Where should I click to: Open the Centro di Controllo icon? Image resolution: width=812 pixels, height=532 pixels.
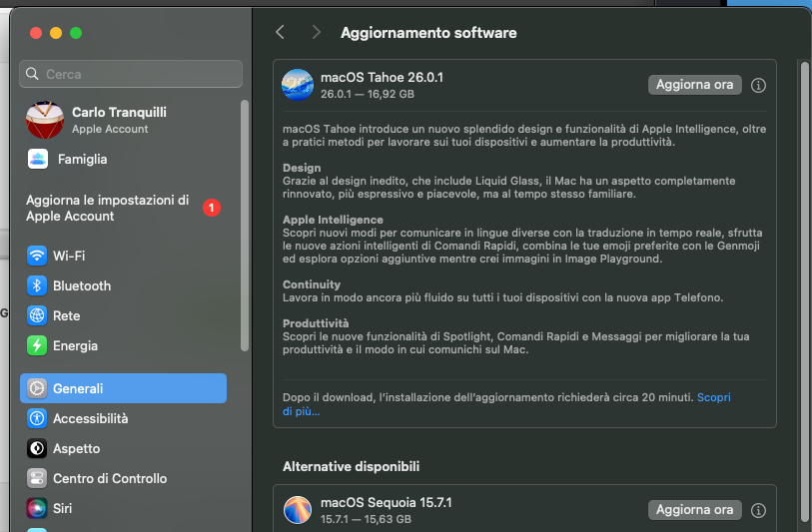click(x=37, y=479)
